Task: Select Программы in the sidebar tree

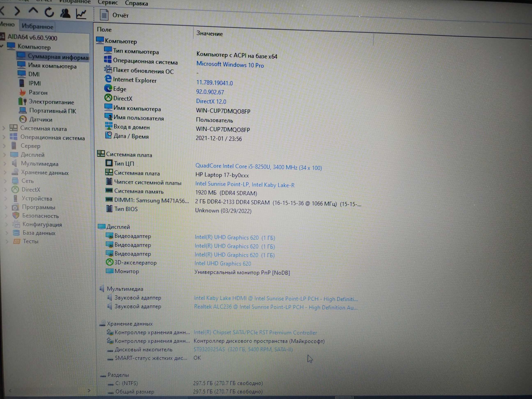Action: coord(38,207)
